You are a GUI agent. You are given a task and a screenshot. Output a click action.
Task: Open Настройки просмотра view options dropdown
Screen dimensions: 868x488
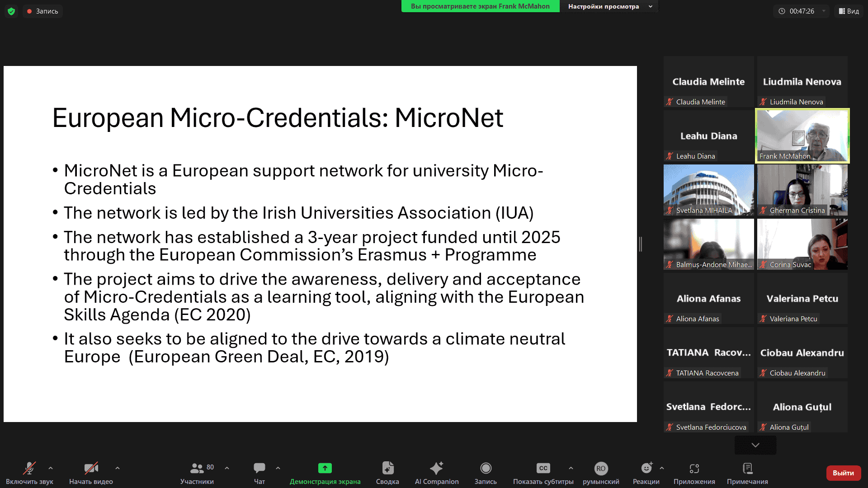click(610, 6)
